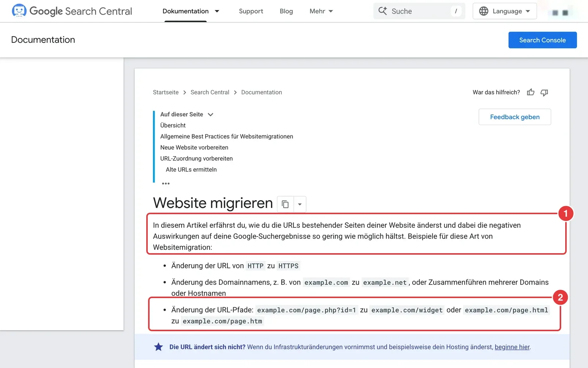Click the Search Console button

pos(542,40)
